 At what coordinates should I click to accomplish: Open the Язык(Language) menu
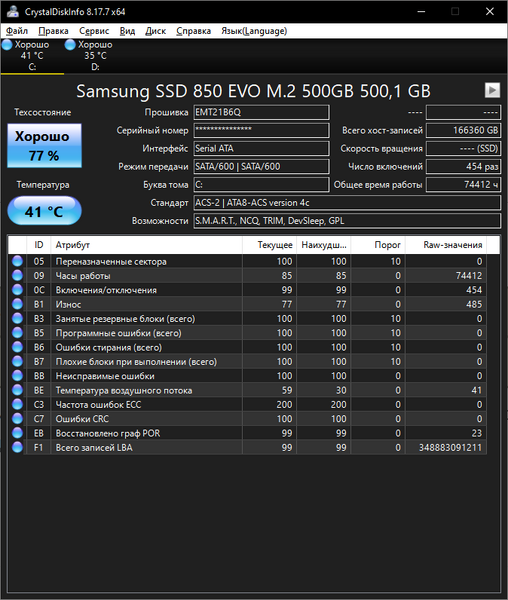coord(254,31)
